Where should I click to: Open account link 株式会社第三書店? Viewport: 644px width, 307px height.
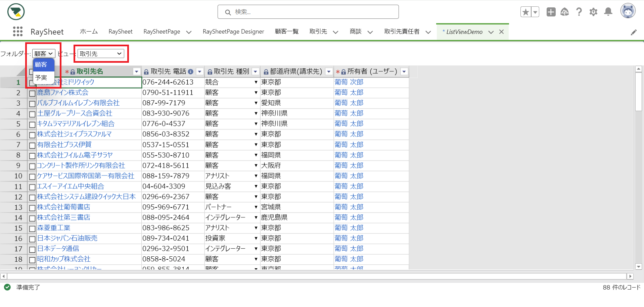pyautogui.click(x=63, y=217)
